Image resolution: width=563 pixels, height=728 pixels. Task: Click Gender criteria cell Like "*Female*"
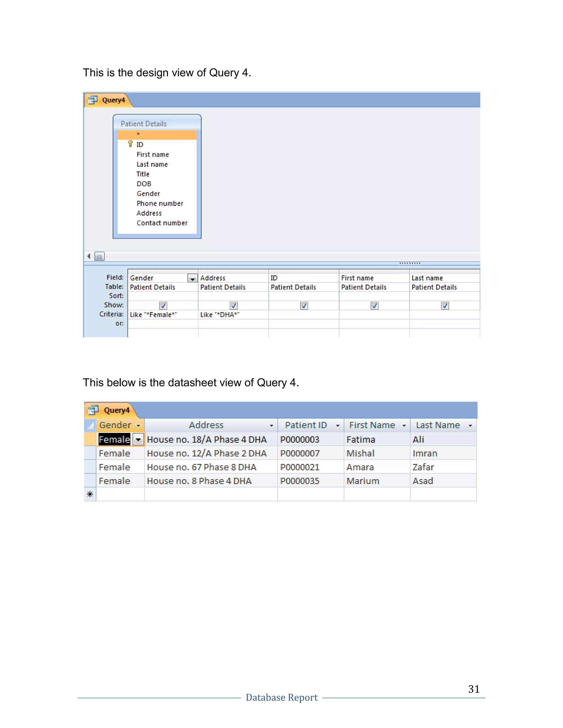(163, 315)
